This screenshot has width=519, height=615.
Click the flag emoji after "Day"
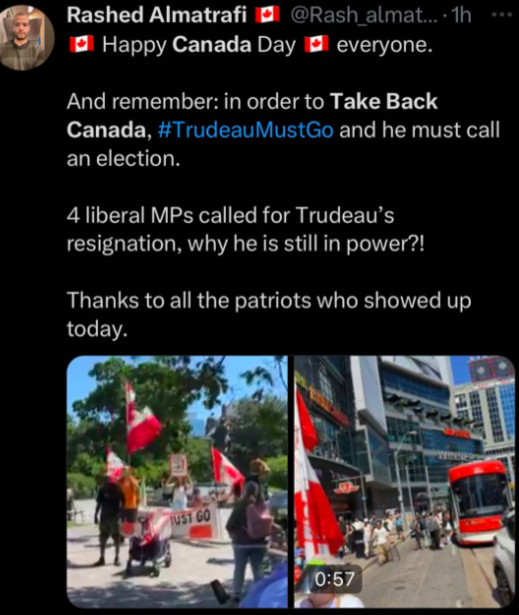pos(316,44)
